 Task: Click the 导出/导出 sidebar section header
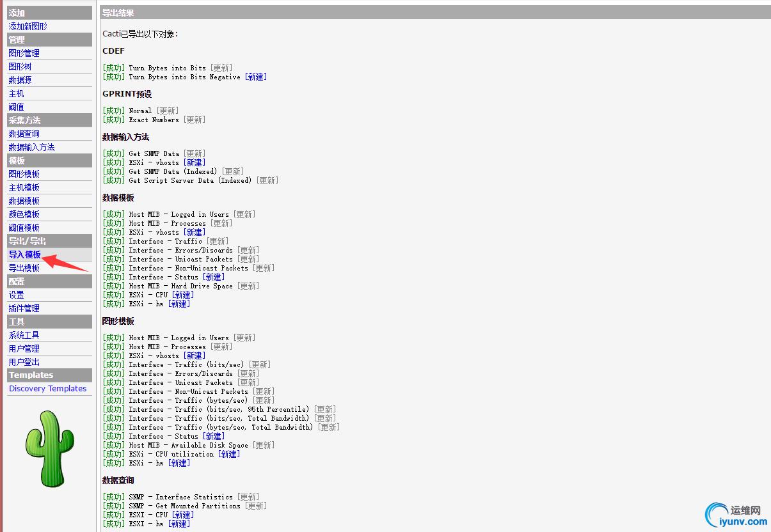click(50, 241)
